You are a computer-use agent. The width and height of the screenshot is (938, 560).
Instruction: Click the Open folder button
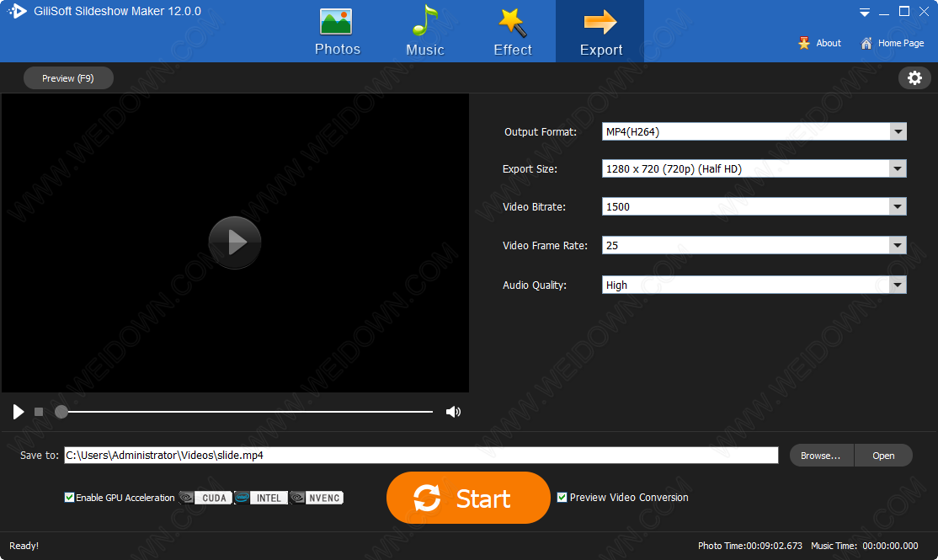click(x=883, y=456)
